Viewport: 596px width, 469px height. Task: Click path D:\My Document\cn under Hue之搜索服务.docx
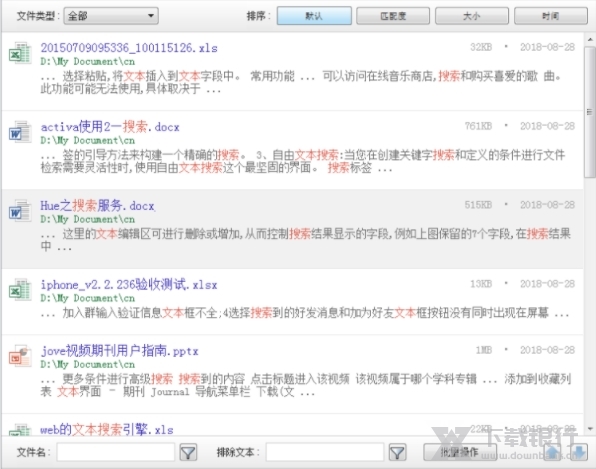(88, 219)
